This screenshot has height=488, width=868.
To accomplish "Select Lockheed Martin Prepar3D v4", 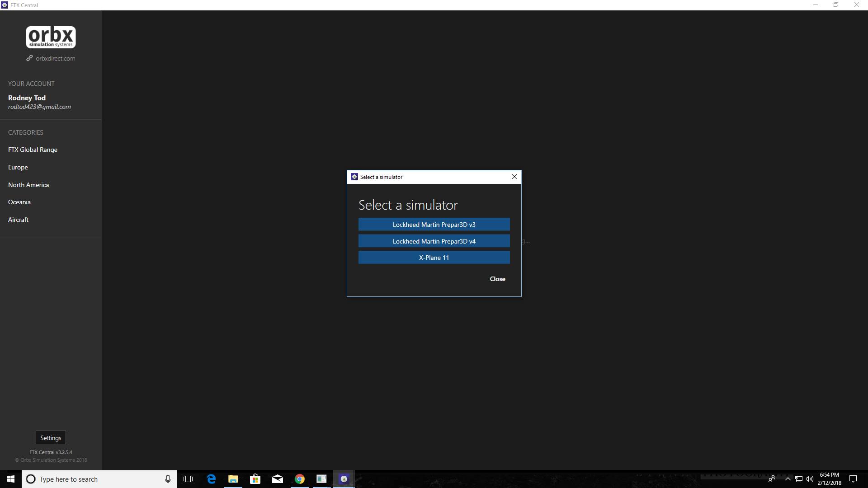I will click(x=434, y=241).
